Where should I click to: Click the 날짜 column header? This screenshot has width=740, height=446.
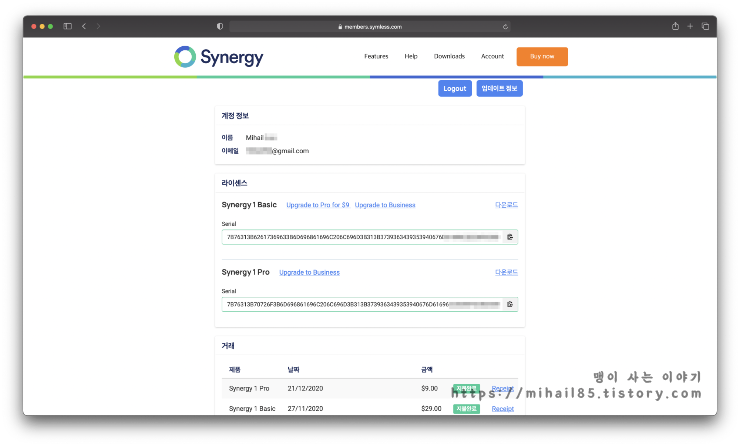[x=293, y=370]
